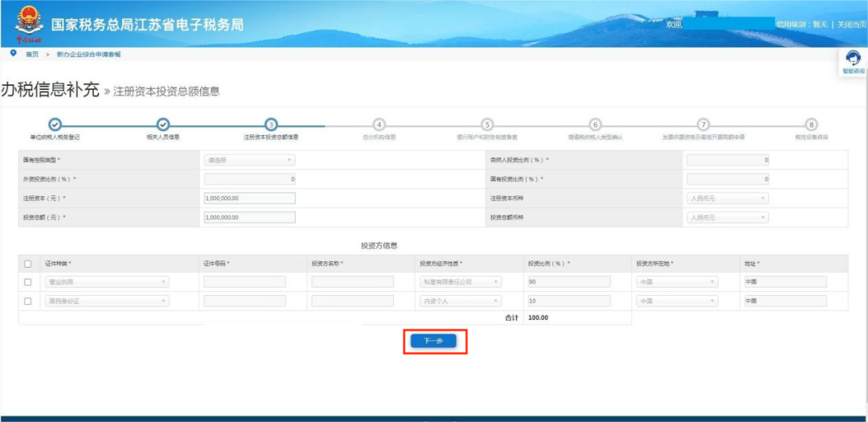Expand the 注册资本币种 currency dropdown
The height and width of the screenshot is (422, 868).
[x=727, y=199]
